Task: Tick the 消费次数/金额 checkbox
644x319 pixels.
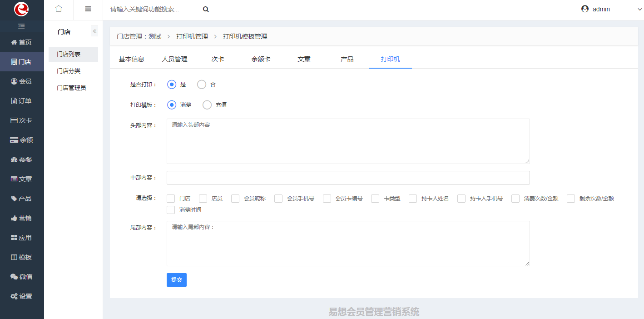Action: coord(515,199)
